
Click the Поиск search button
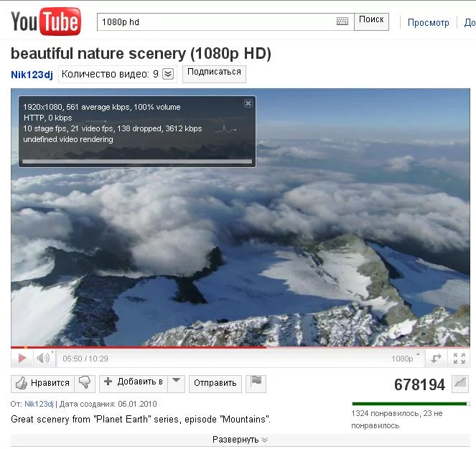(x=371, y=22)
